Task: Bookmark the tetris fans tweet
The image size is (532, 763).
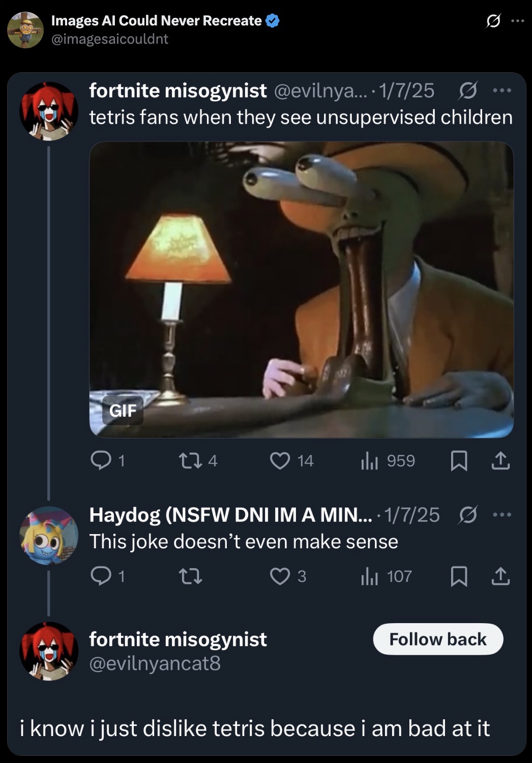Action: [x=460, y=461]
